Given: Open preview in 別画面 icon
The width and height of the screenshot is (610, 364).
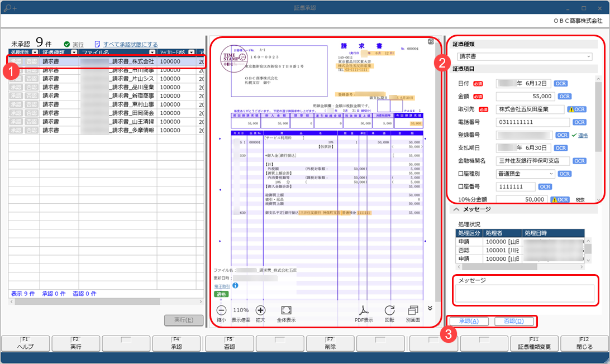Looking at the screenshot, I should point(413,310).
